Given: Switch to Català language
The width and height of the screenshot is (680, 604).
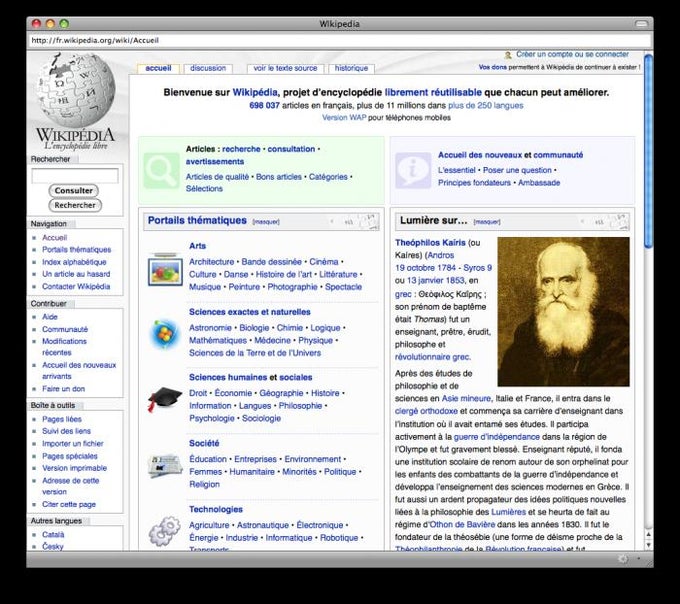Looking at the screenshot, I should click(x=53, y=535).
